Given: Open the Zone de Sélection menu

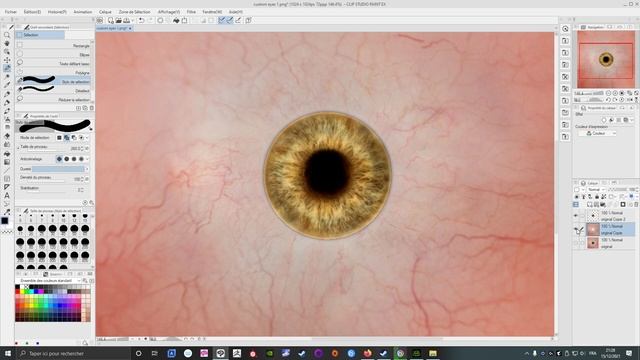Looking at the screenshot, I should (134, 12).
